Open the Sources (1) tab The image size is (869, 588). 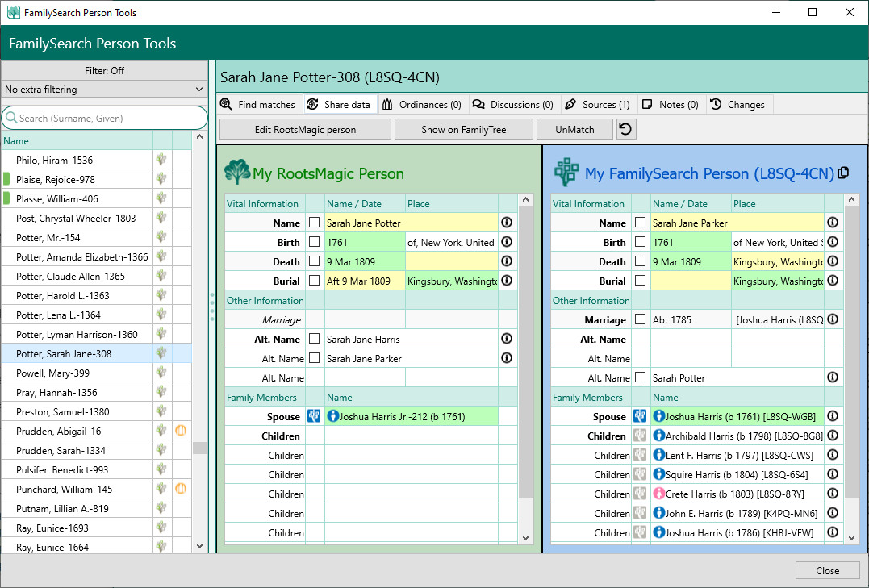[x=597, y=105]
